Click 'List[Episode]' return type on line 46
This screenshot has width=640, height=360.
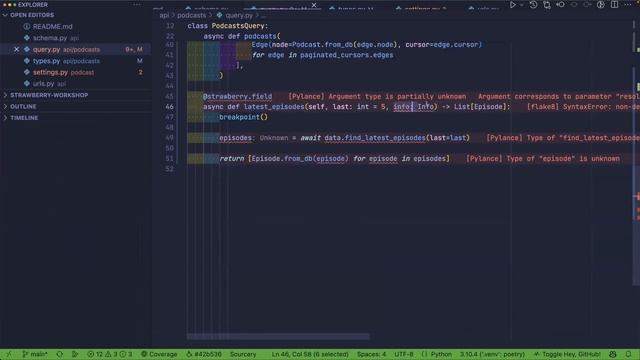[480, 107]
